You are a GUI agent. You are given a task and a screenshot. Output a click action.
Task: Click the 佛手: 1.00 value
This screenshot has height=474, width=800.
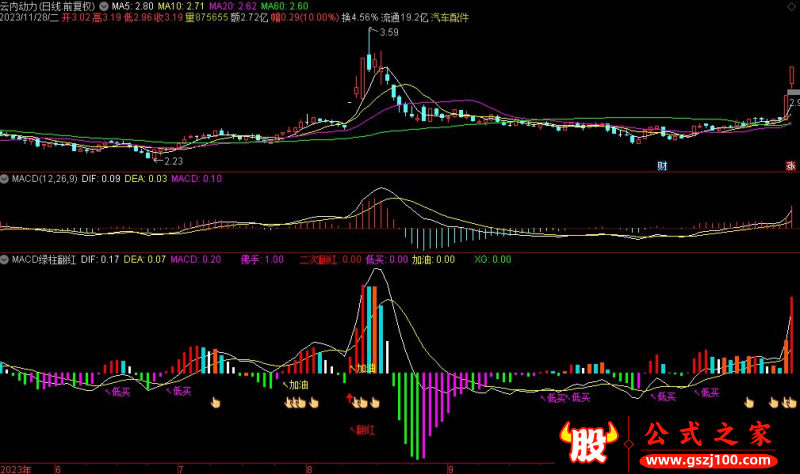point(262,259)
